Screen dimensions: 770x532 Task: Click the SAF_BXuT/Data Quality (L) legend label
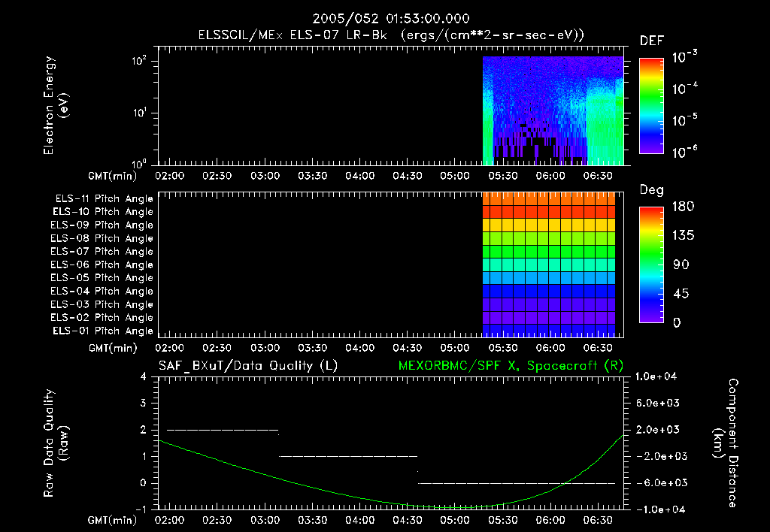[248, 366]
